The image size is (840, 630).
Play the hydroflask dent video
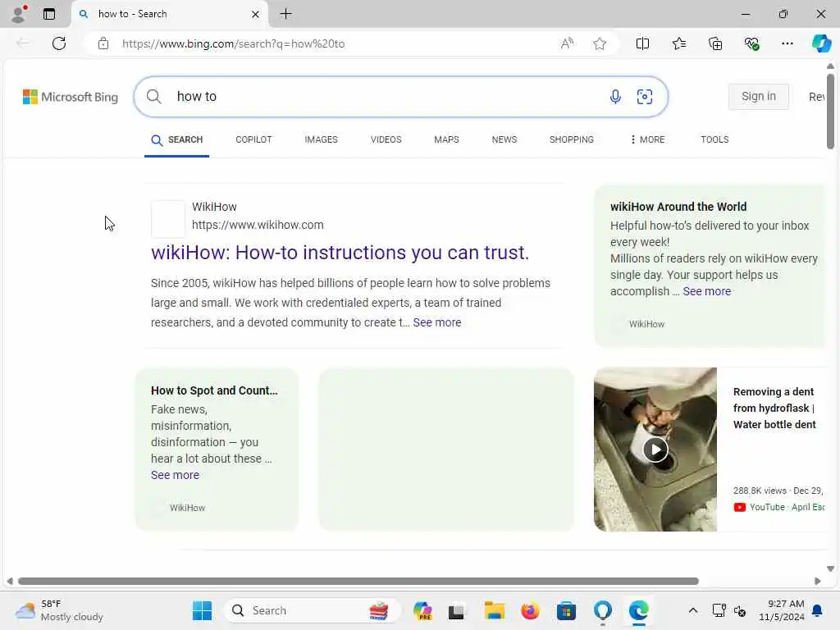click(x=655, y=450)
